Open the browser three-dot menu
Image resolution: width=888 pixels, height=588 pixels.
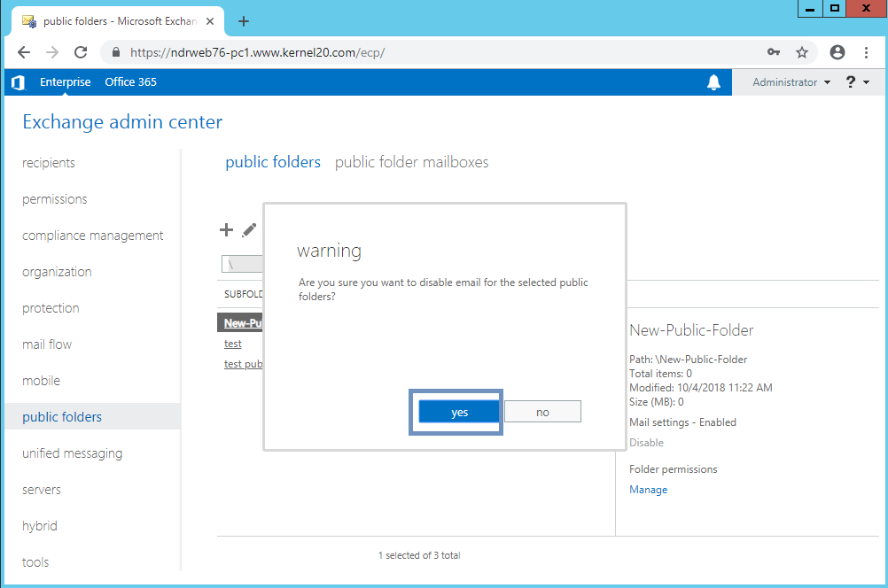point(866,52)
